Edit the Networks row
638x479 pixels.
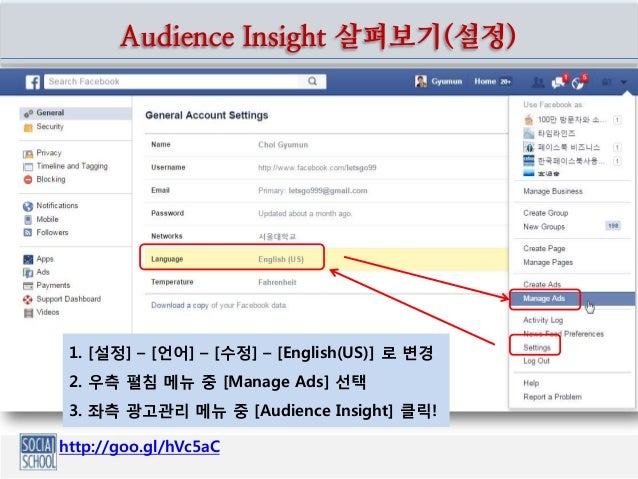tap(326, 236)
